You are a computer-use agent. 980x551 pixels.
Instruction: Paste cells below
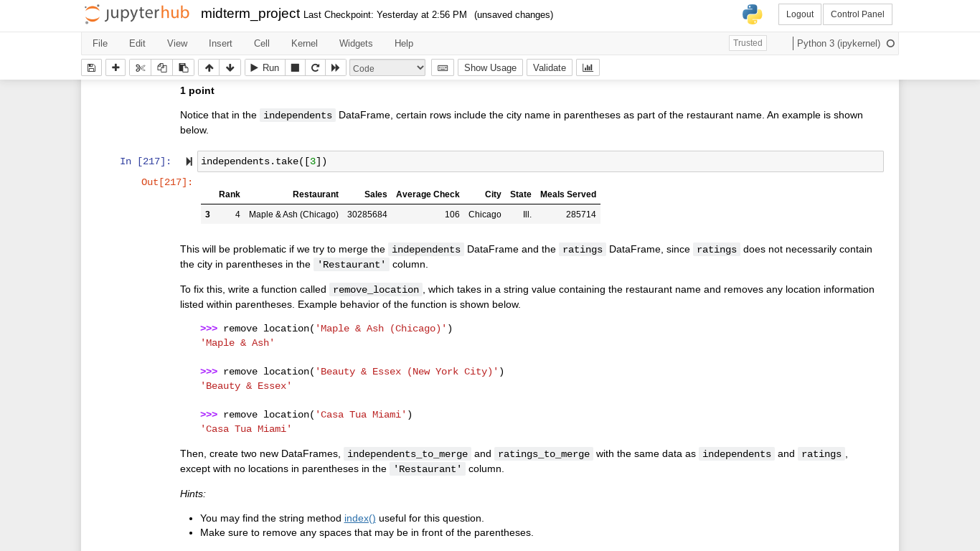pos(184,67)
